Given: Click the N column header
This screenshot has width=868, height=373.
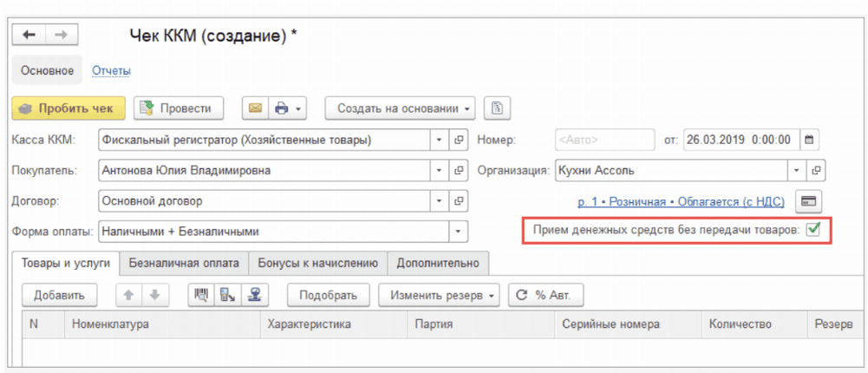Looking at the screenshot, I should tap(43, 324).
